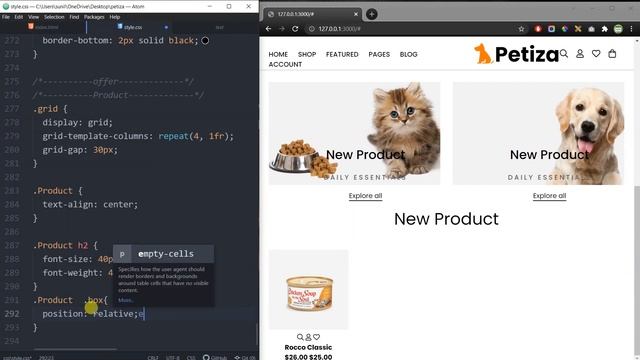640x360 pixels.
Task: Close the 127.0.0.1:3000 browser tab
Action: click(x=356, y=14)
